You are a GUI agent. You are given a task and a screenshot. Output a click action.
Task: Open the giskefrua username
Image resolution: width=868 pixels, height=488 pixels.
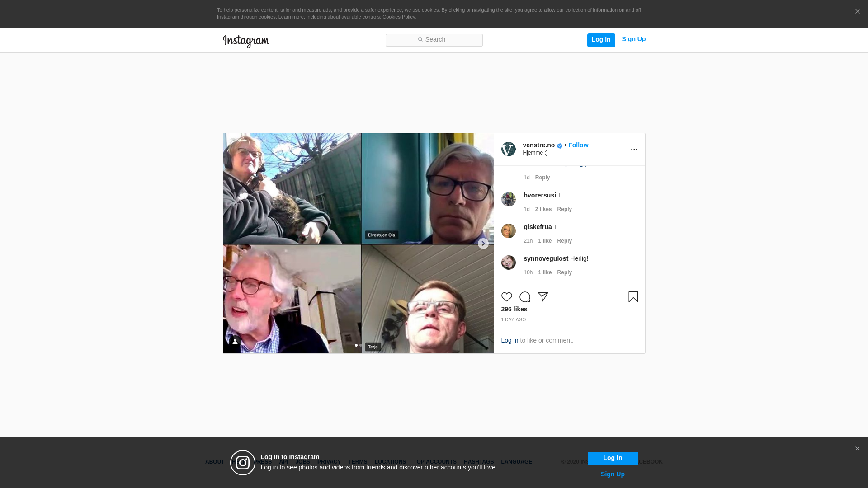[538, 227]
